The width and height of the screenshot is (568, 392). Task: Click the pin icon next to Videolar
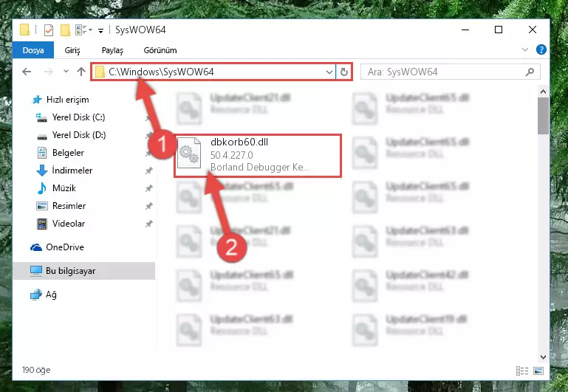(x=148, y=224)
